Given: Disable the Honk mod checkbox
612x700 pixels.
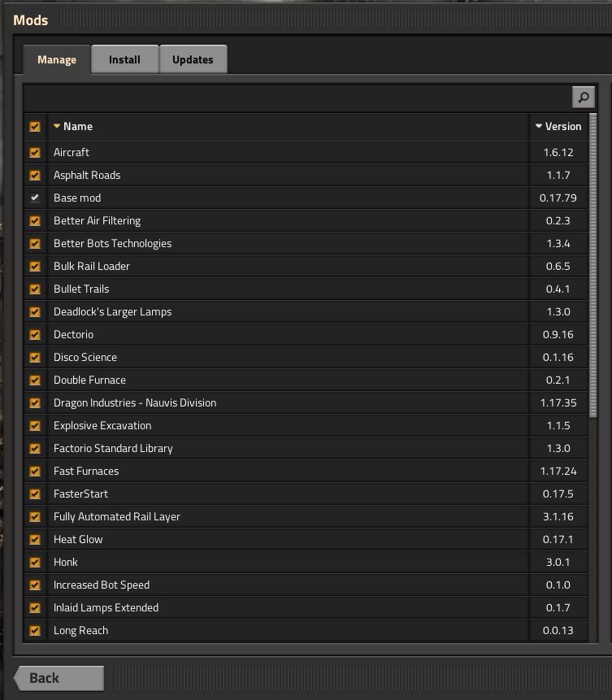Looking at the screenshot, I should click(x=35, y=562).
